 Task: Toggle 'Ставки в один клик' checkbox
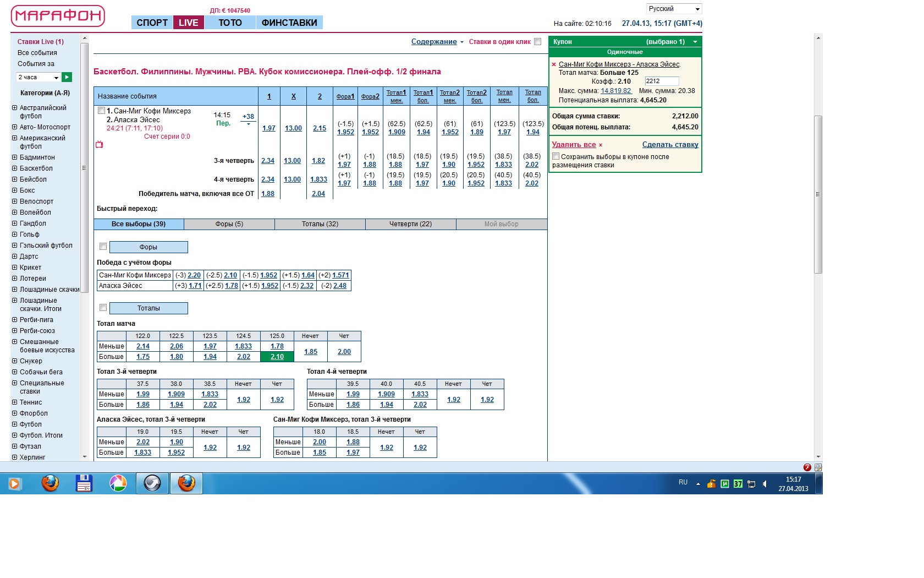[538, 42]
